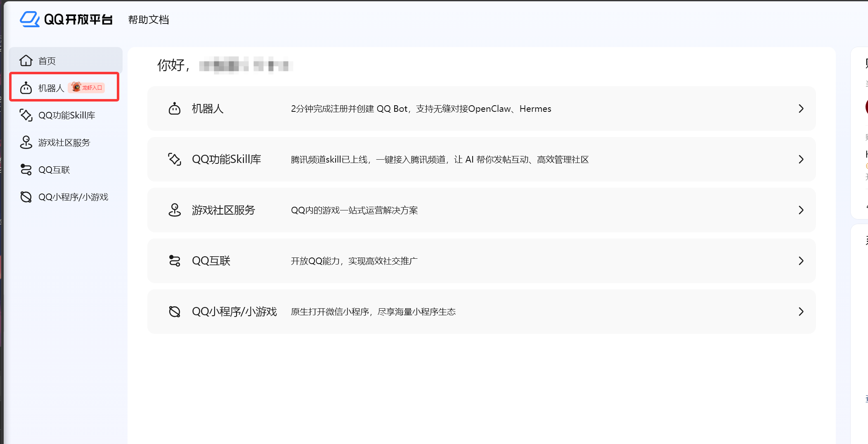
Task: Click the 游戏社区服务 card icon
Action: click(x=175, y=210)
